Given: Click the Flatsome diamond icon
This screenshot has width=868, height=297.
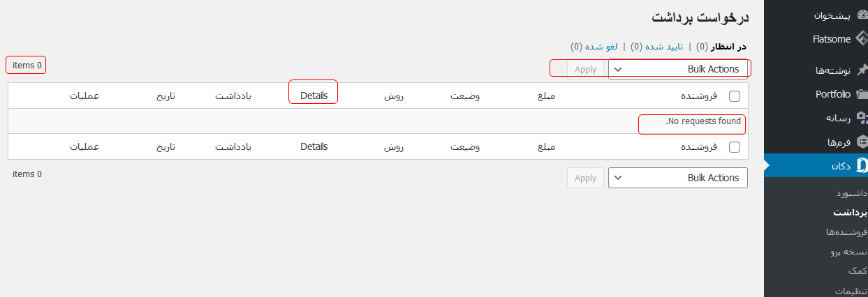Looking at the screenshot, I should (x=862, y=39).
